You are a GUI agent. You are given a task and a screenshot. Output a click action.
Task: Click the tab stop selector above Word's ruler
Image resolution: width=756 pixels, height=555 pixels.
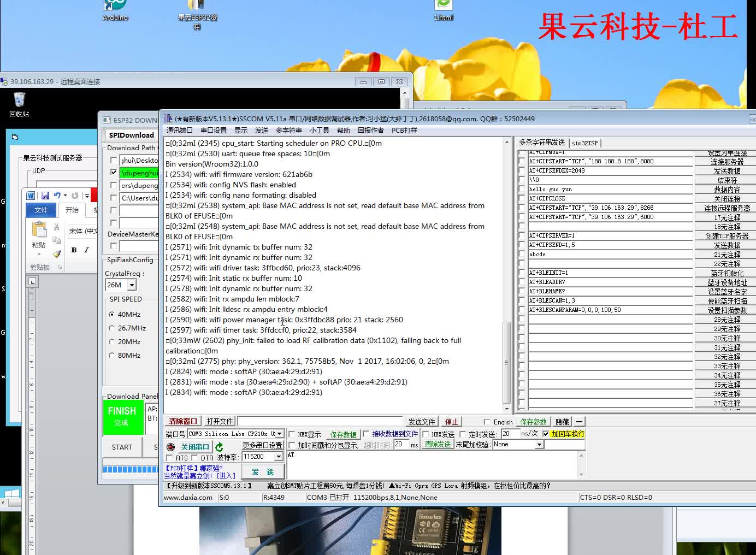tap(32, 281)
